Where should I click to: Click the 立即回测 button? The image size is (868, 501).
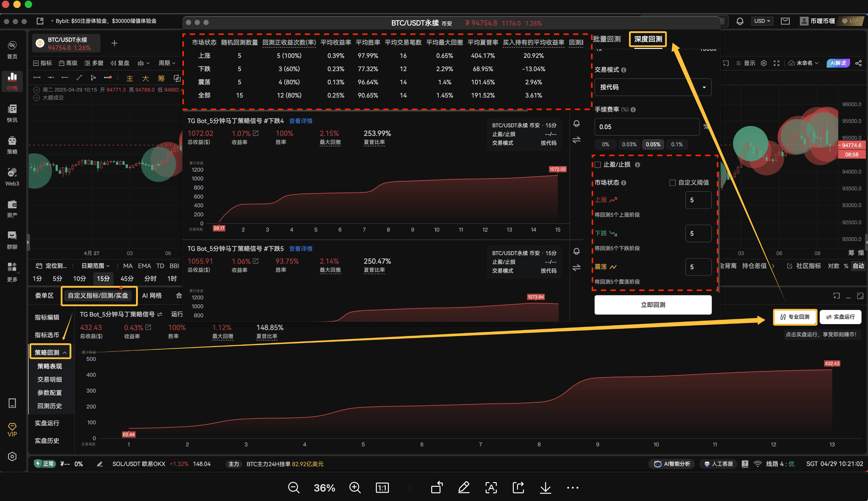coord(653,305)
